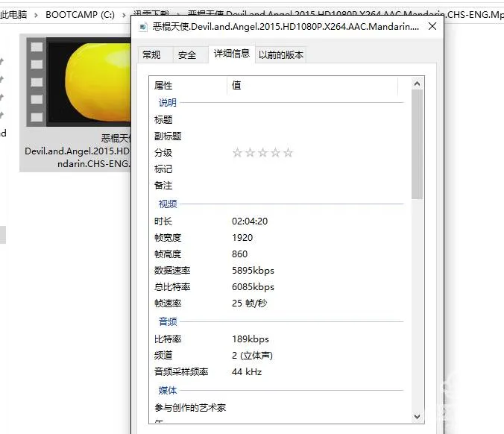Set rating to five stars

pos(288,153)
